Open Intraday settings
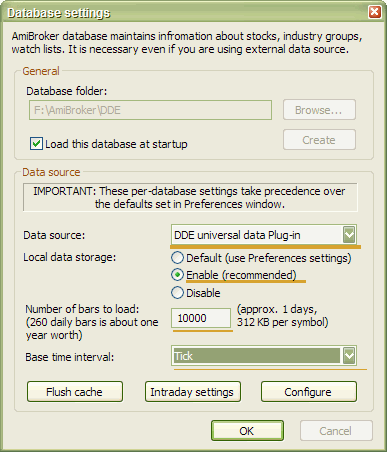The height and width of the screenshot is (452, 387). pos(193,392)
